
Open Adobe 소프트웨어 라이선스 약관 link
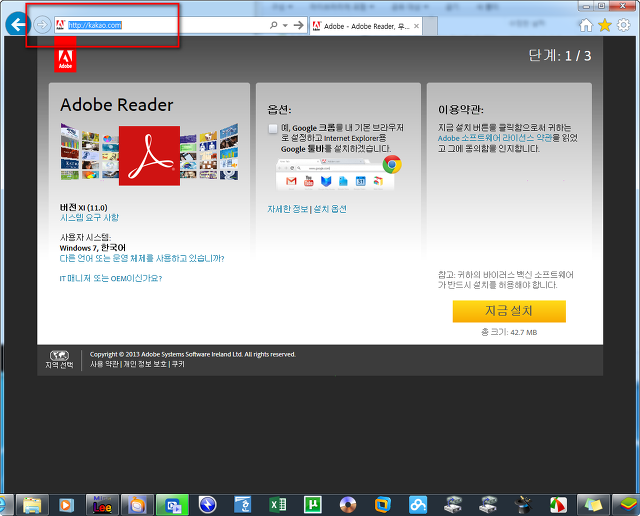pos(495,138)
